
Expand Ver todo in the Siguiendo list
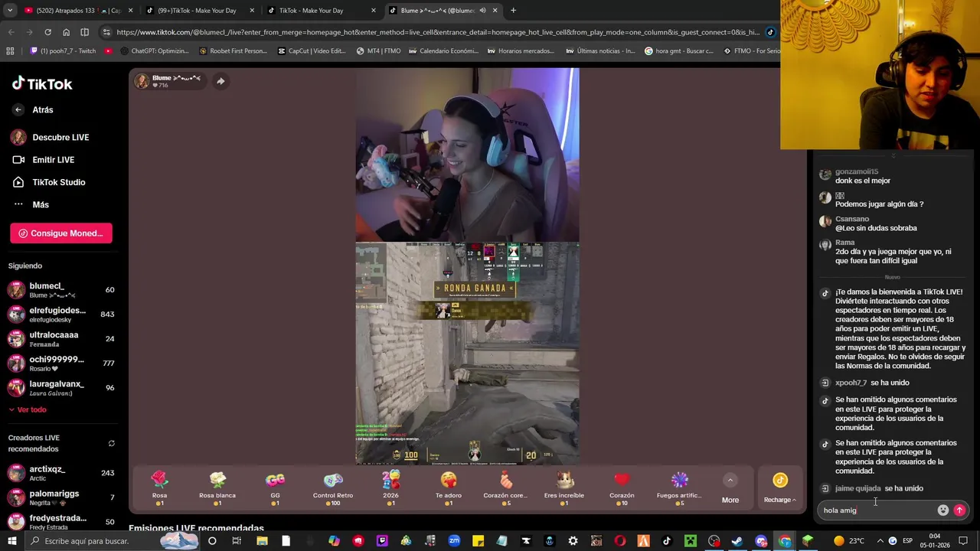(28, 410)
